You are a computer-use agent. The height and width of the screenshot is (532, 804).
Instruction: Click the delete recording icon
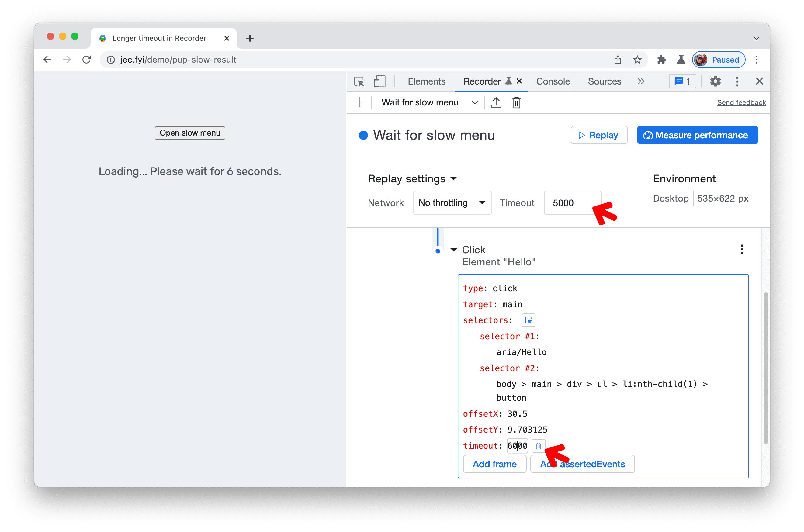516,103
